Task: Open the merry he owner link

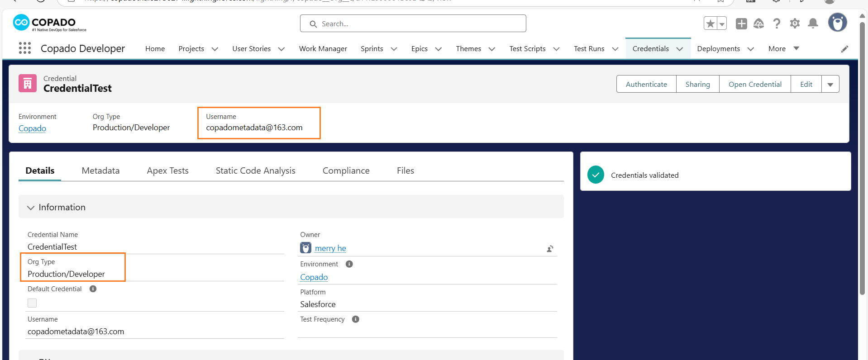Action: 330,248
